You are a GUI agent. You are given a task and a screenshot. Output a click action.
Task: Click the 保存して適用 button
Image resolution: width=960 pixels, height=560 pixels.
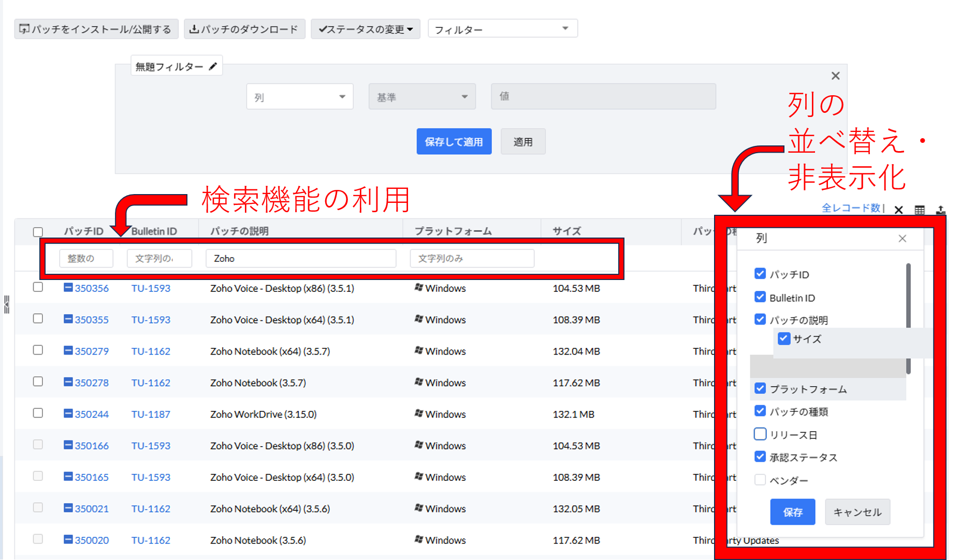[454, 141]
